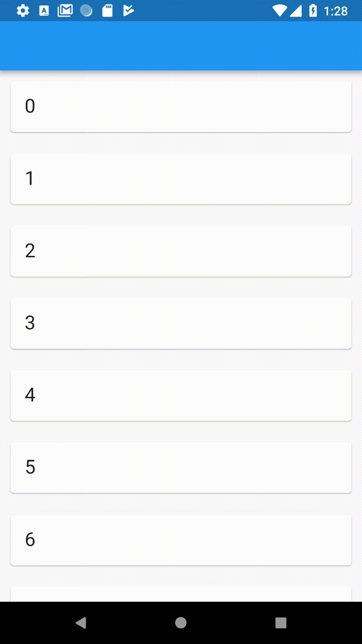Select list item 4
This screenshot has width=362, height=644.
pos(181,395)
